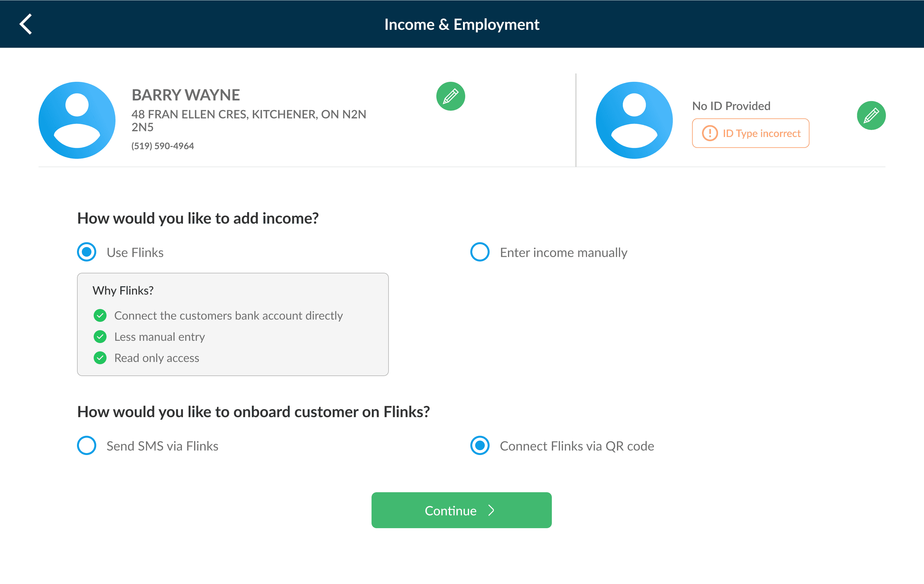Click the ID Type incorrect warning icon
Image resolution: width=924 pixels, height=584 pixels.
coord(709,133)
